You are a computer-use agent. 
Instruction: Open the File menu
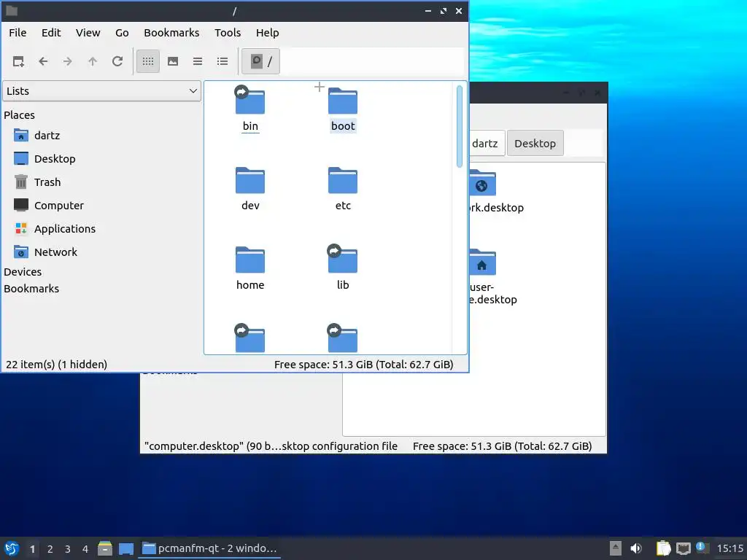(18, 33)
